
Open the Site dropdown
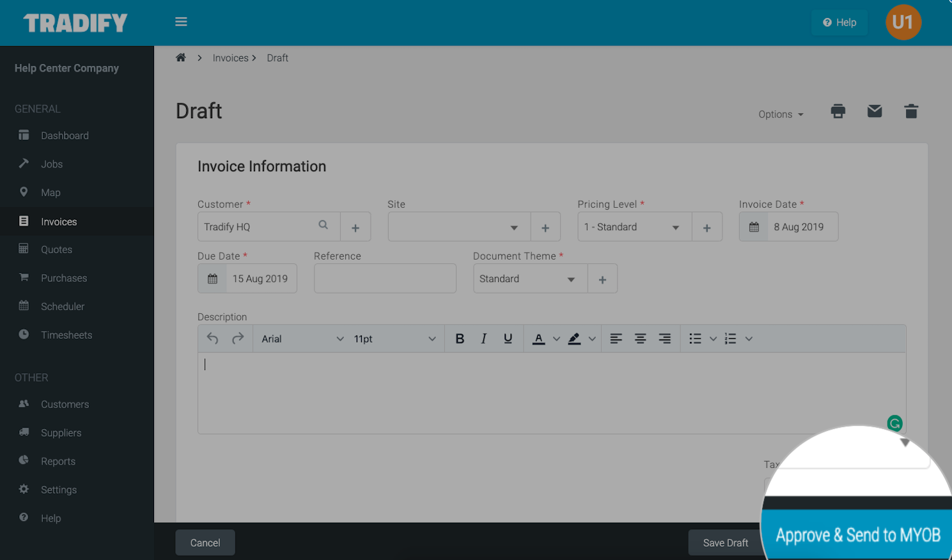(459, 227)
